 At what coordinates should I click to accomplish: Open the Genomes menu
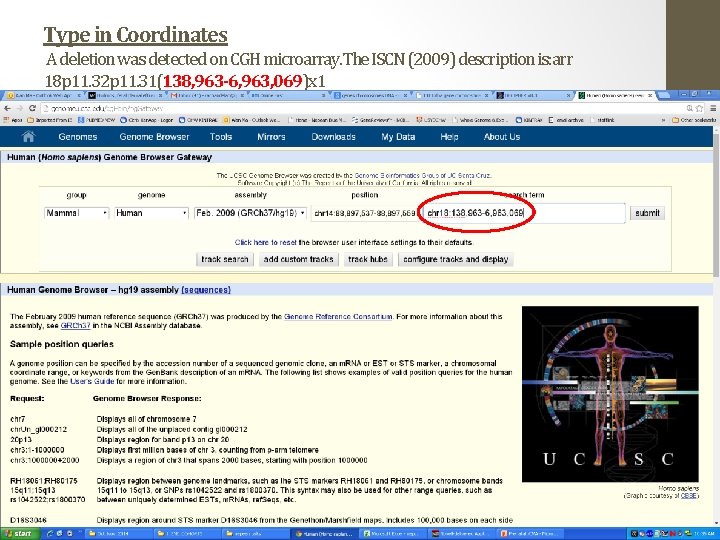click(78, 137)
